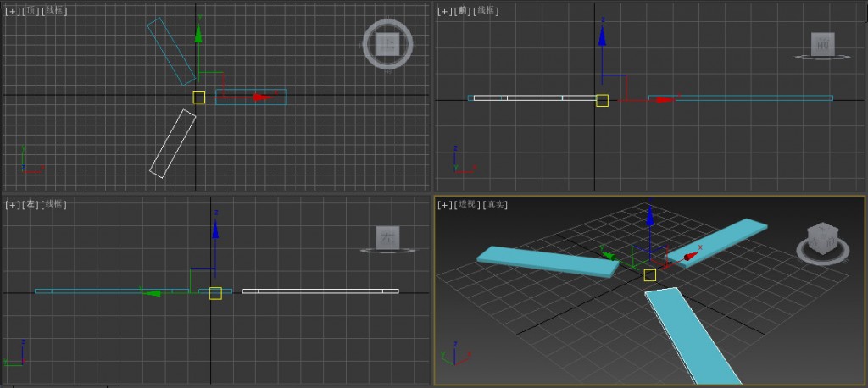The height and width of the screenshot is (388, 868).
Task: Click the 上 face of the Top viewport ViewCube
Action: pyautogui.click(x=387, y=44)
